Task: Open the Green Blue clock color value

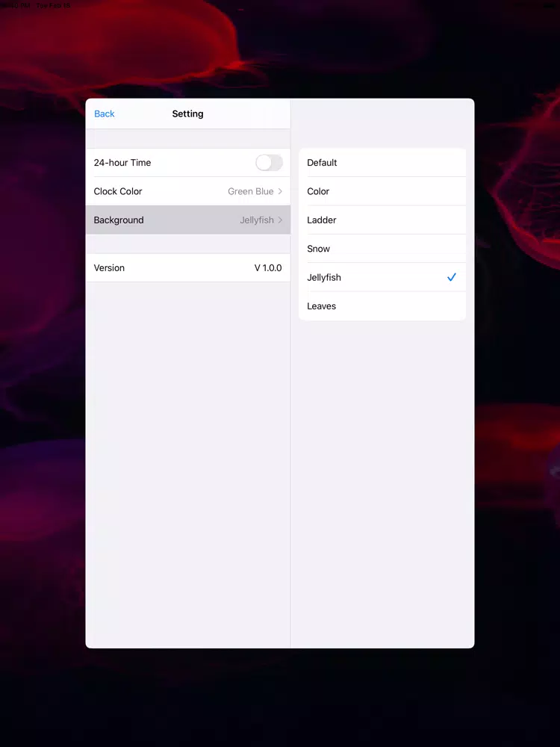Action: pos(250,191)
